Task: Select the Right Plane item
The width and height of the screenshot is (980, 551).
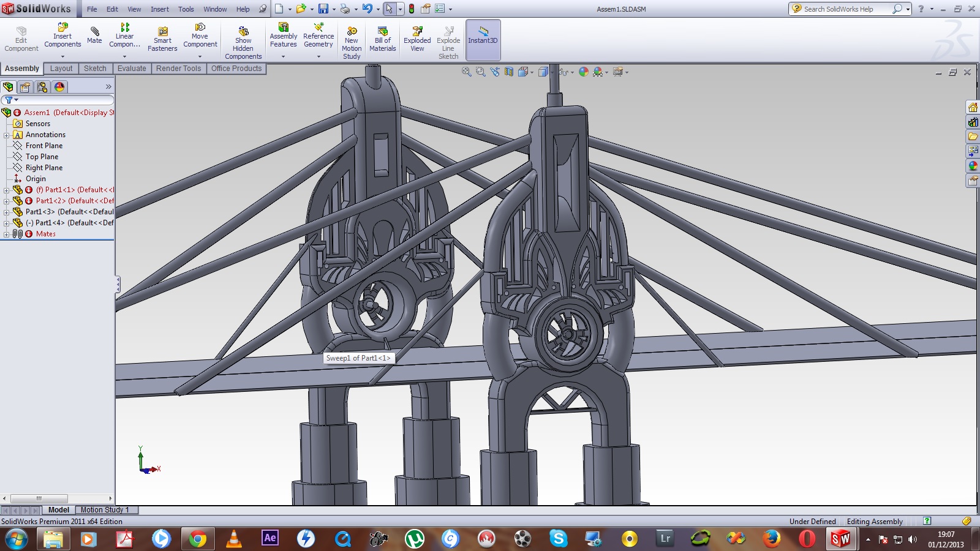Action: coord(44,168)
